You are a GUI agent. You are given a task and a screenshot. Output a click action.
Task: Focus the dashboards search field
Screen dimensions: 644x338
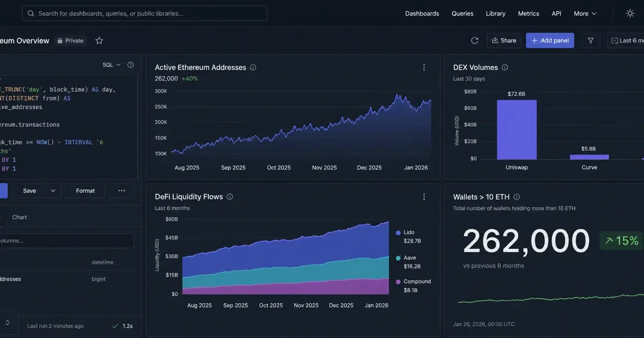[x=144, y=13]
